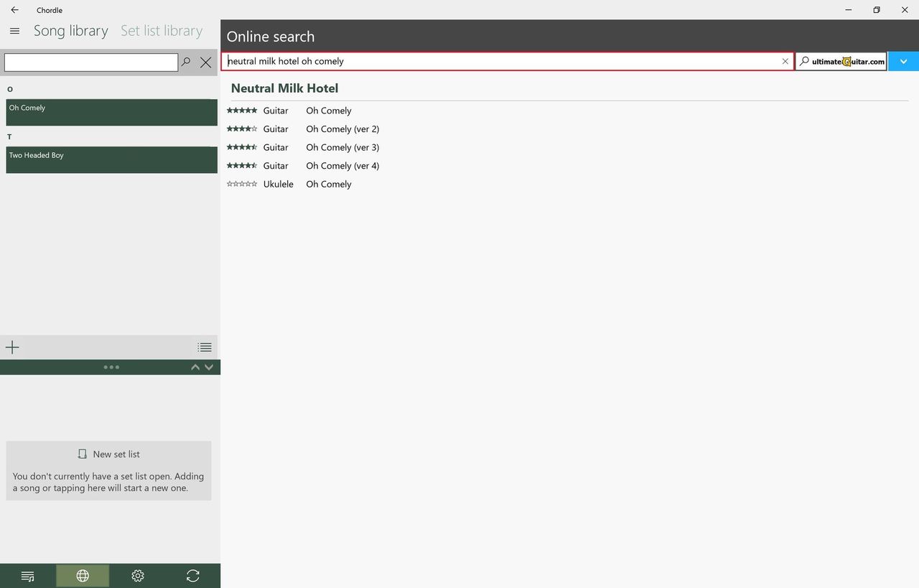Click the song library search magnifier icon
The height and width of the screenshot is (588, 919).
(x=186, y=62)
